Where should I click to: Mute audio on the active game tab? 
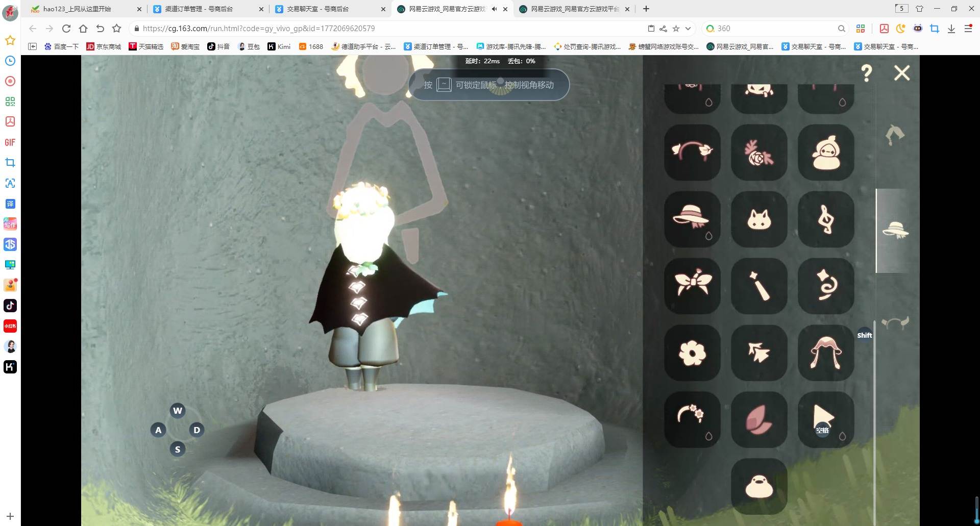click(494, 9)
